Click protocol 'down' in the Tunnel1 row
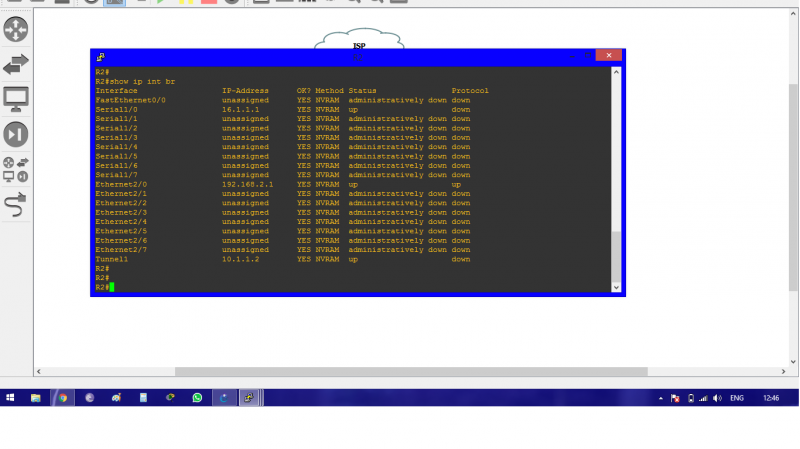Image resolution: width=800 pixels, height=449 pixels. coord(461,259)
